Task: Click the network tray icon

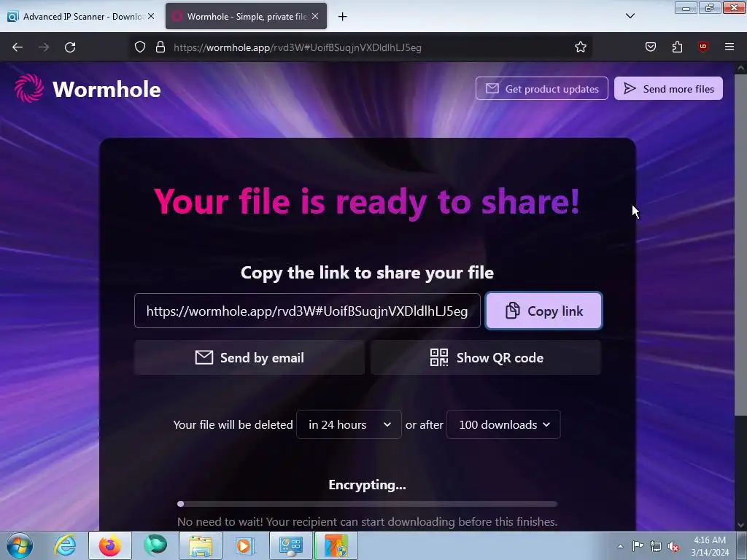Action: [x=656, y=546]
